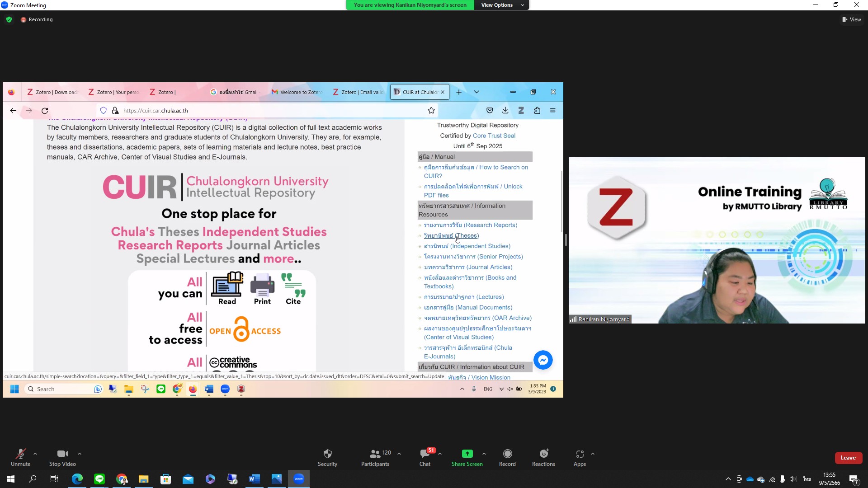Open the Reactions menu
Viewport: 868px width, 488px height.
(x=543, y=457)
